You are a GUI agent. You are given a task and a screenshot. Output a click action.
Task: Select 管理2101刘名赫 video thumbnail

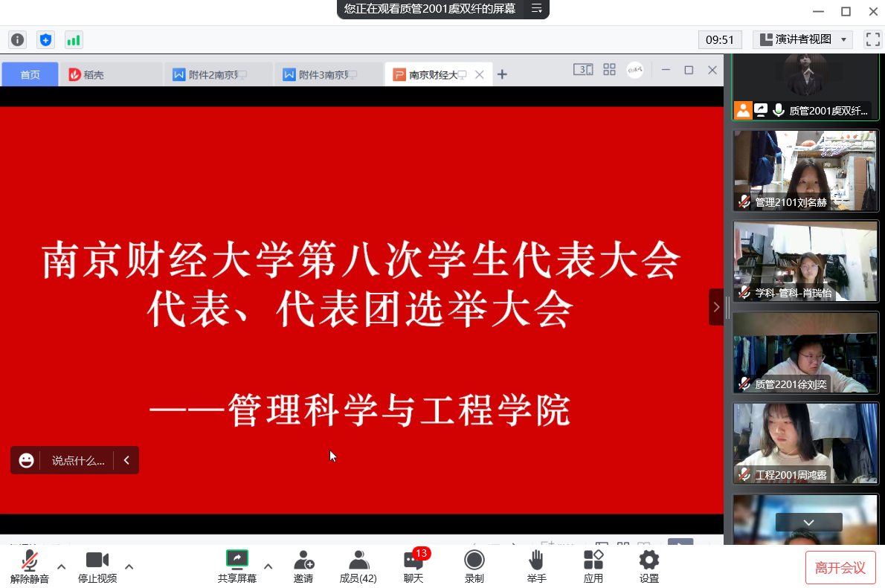pyautogui.click(x=805, y=171)
